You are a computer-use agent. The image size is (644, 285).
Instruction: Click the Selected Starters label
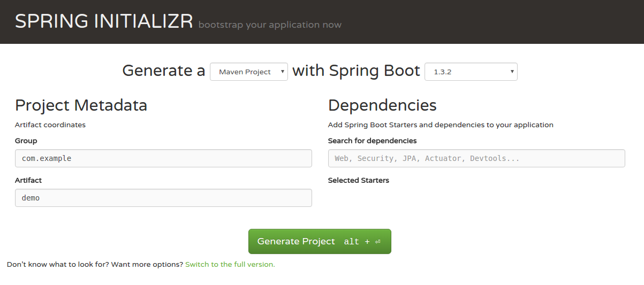coord(359,180)
